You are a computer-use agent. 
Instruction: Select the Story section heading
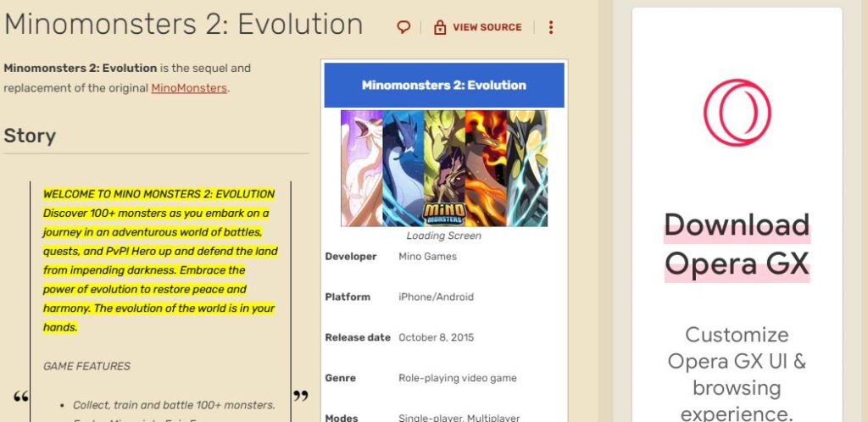(30, 136)
